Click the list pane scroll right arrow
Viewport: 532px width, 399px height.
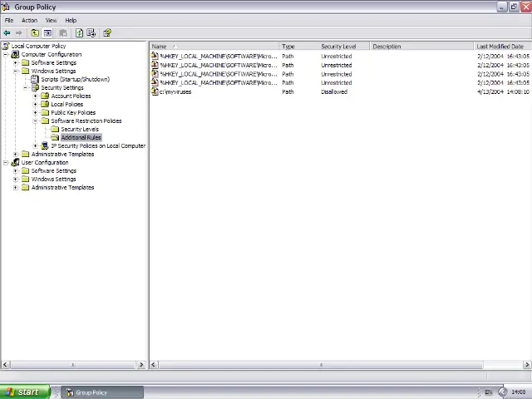tap(527, 365)
